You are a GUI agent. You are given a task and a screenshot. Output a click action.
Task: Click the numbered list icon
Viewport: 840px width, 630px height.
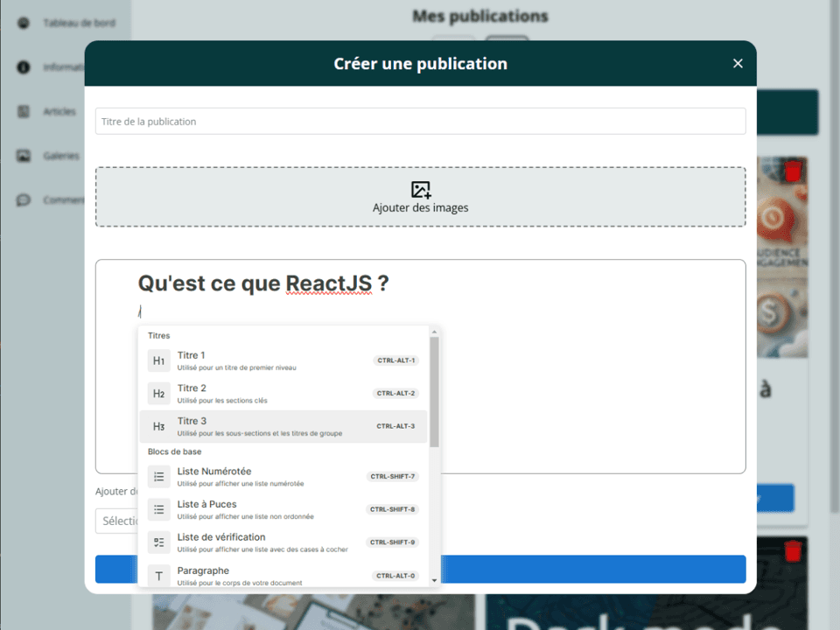[158, 476]
